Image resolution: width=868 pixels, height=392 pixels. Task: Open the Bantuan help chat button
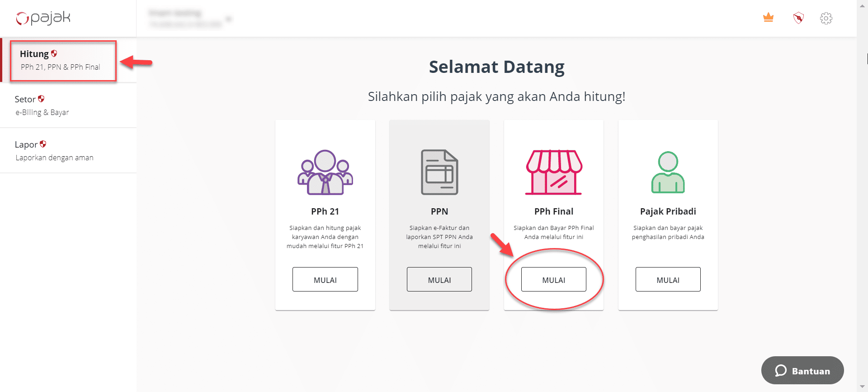pos(802,371)
